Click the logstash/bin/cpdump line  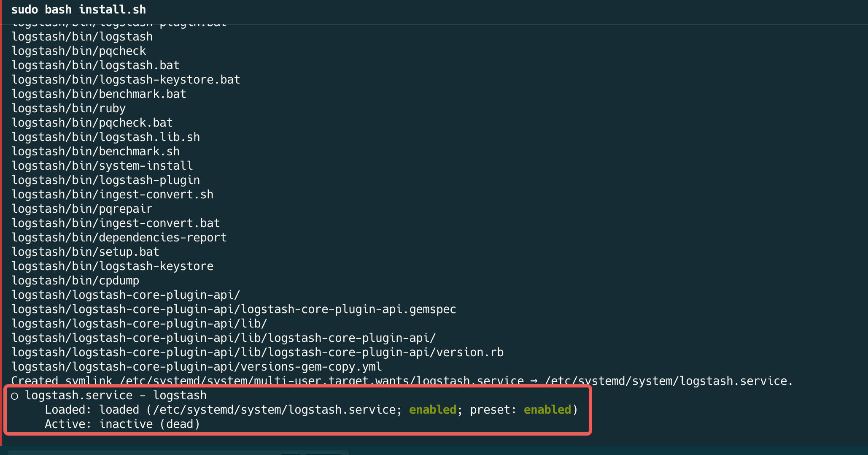75,281
